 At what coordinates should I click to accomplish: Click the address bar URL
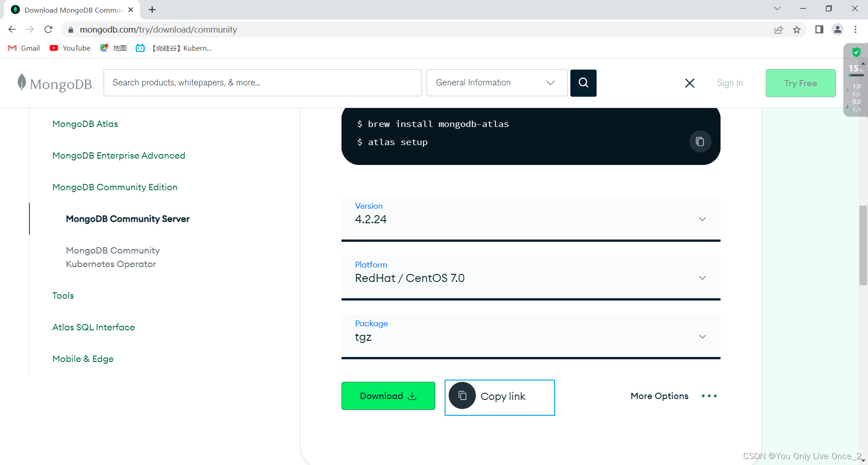158,30
